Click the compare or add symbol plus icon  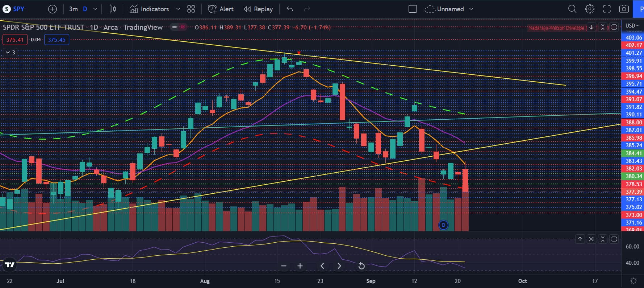pos(53,9)
